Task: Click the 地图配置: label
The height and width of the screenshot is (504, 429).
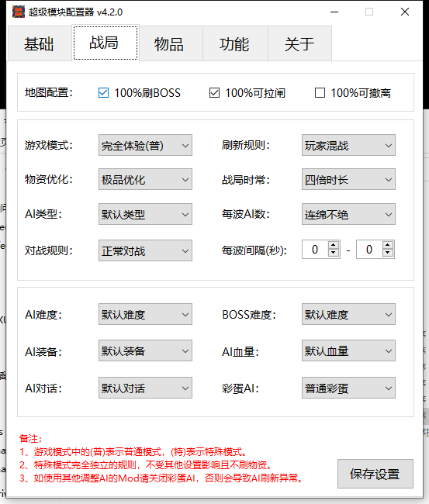Action: pos(49,92)
